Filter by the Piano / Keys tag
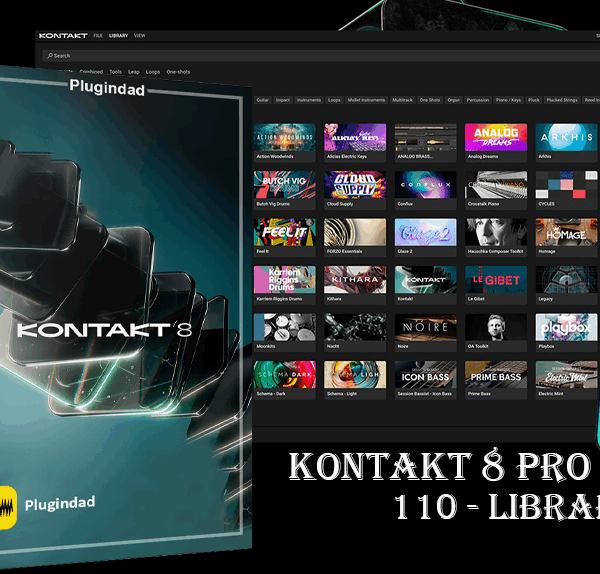The width and height of the screenshot is (600, 574). pyautogui.click(x=509, y=100)
